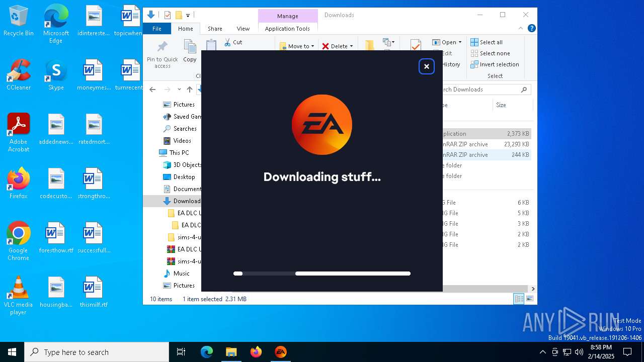This screenshot has width=644, height=362.
Task: Open Windows Start menu
Action: [x=12, y=352]
